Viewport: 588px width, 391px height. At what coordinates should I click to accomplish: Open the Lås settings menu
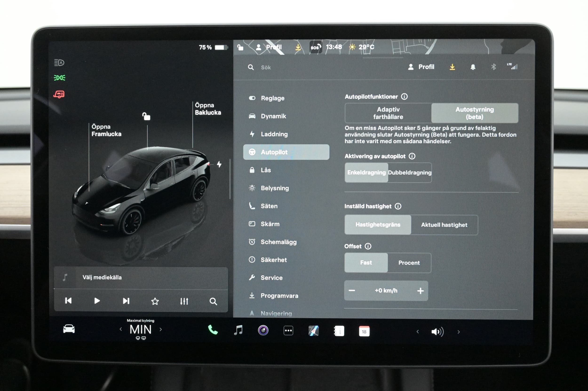tap(286, 170)
